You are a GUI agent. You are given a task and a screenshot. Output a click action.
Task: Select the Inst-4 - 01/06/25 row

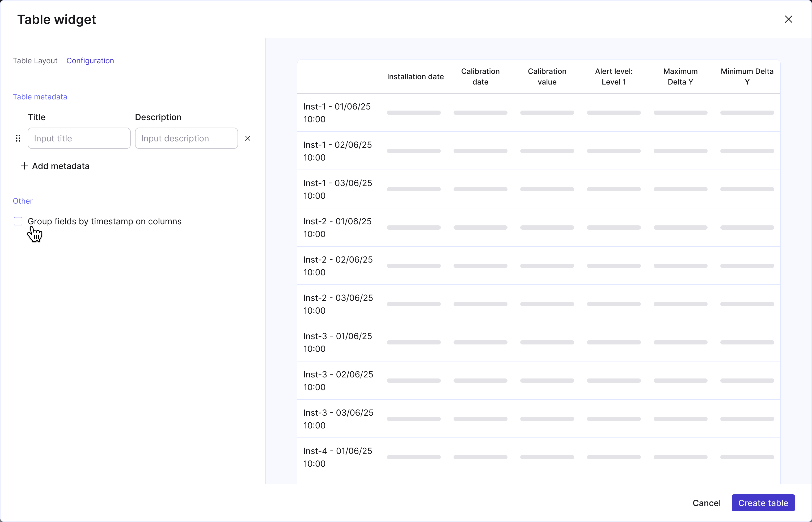pyautogui.click(x=338, y=457)
